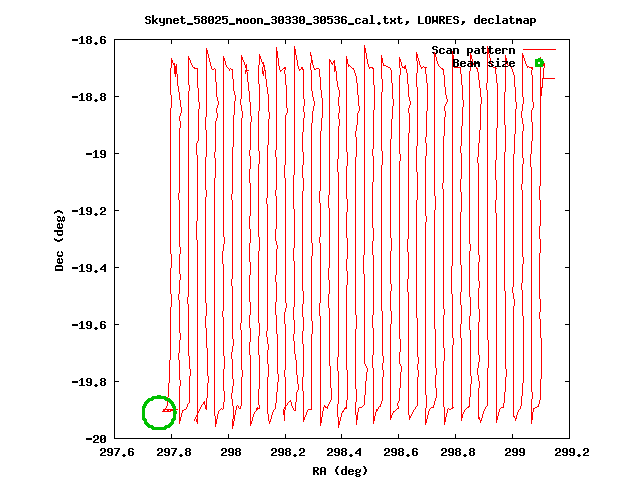Screen dimensions: 640x480
Task: Click the -20 Dec axis tick label
Action: [x=96, y=439]
